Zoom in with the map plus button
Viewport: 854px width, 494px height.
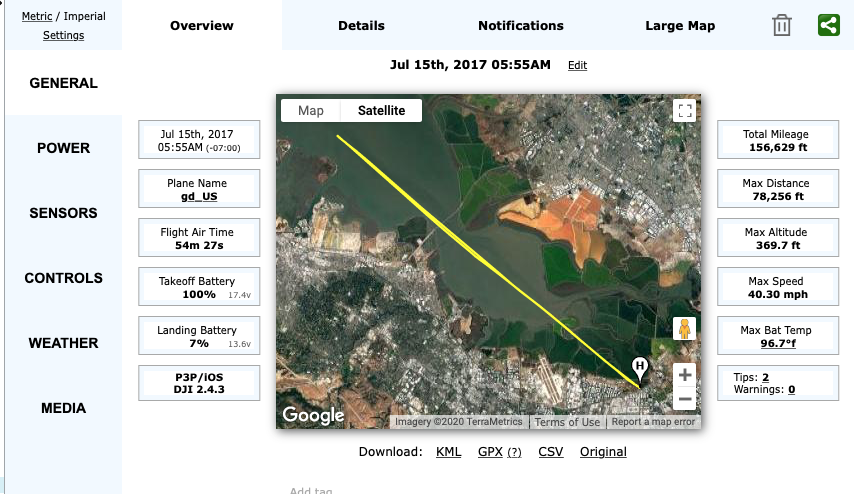[x=685, y=375]
